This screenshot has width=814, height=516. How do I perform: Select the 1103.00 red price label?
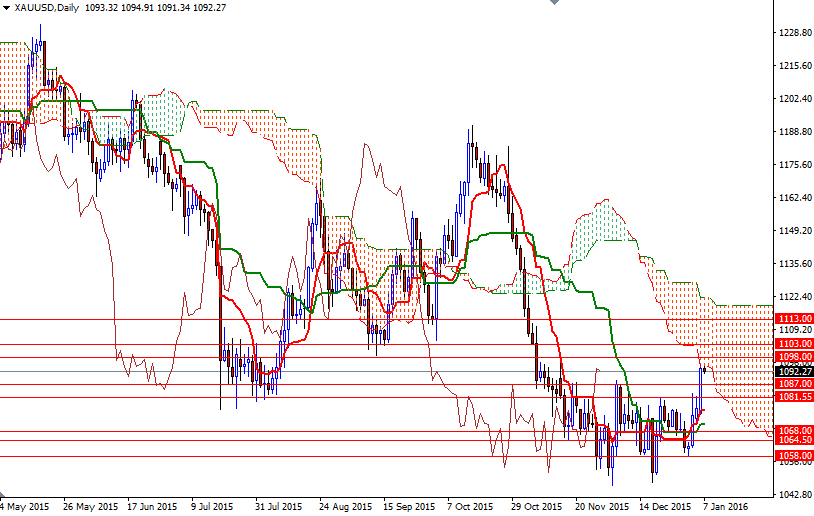(x=793, y=343)
